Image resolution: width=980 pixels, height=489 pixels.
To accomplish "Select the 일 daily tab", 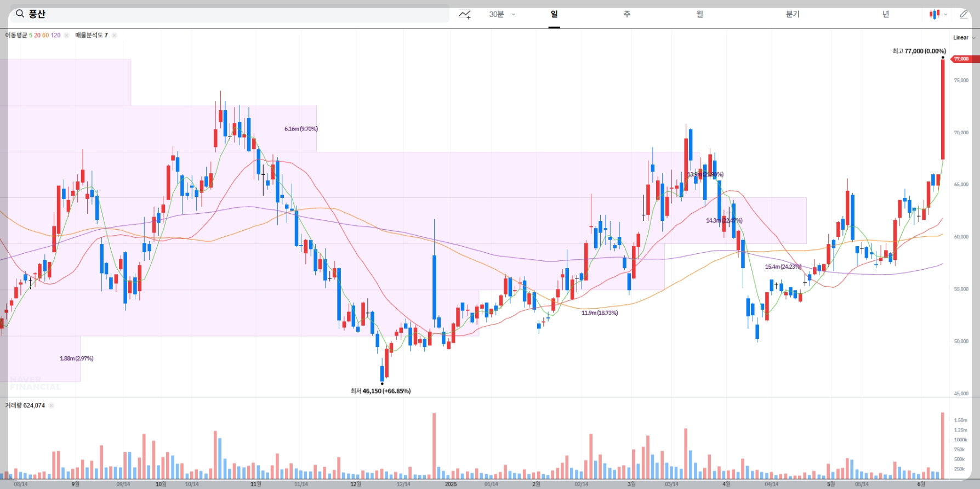I will point(554,14).
